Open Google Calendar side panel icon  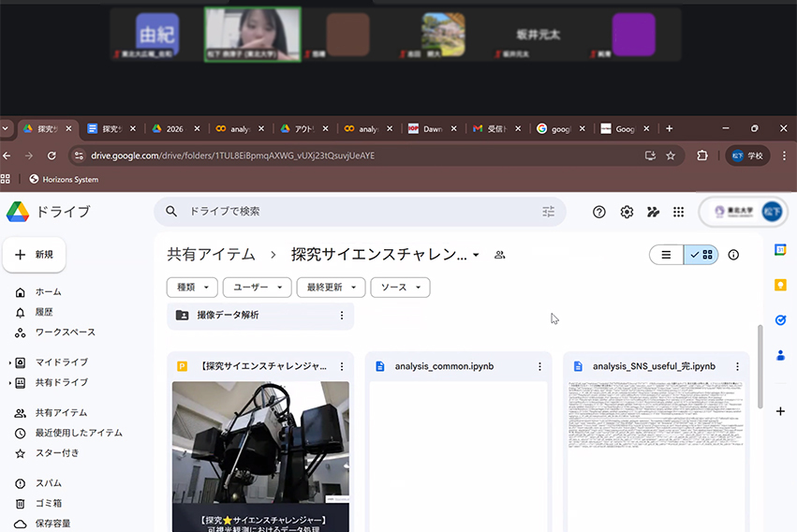[780, 249]
